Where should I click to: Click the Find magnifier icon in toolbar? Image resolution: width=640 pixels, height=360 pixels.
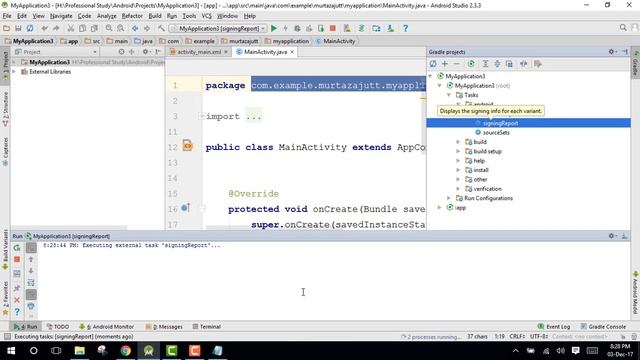(109, 28)
